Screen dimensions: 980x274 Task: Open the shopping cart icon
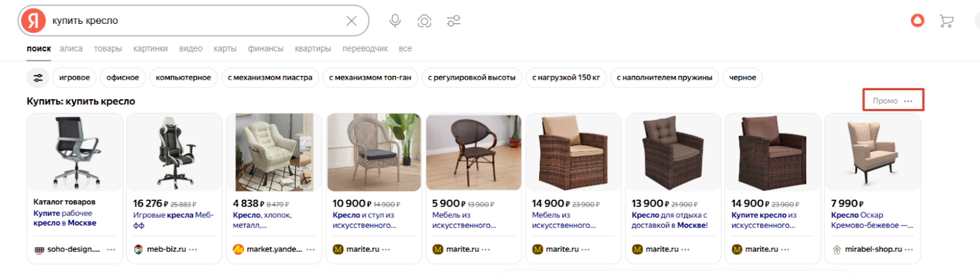pyautogui.click(x=946, y=21)
